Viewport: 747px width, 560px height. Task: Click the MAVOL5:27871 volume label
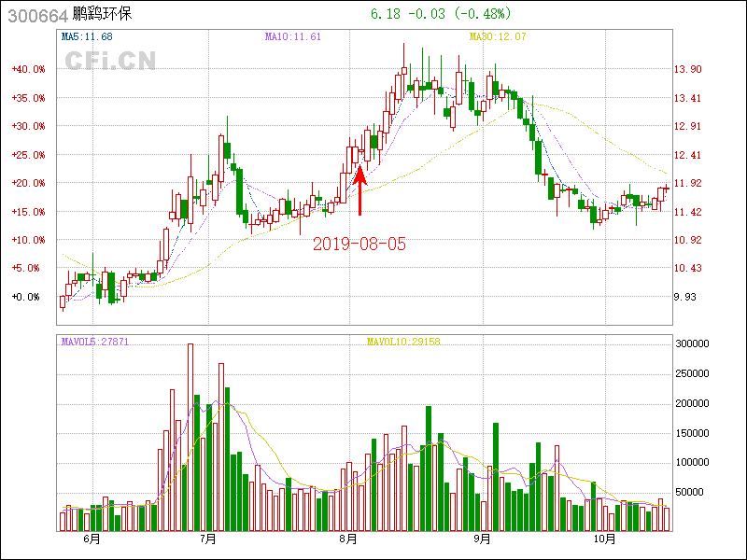pos(94,342)
